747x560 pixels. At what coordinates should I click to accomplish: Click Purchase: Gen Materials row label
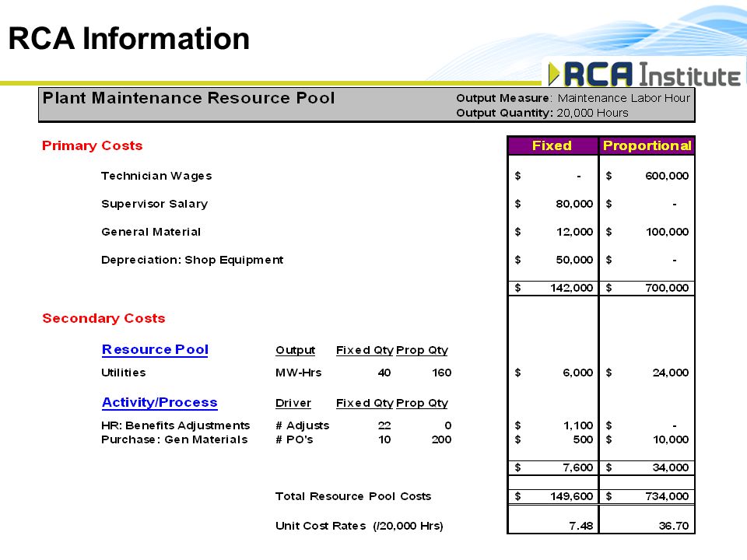pos(174,439)
